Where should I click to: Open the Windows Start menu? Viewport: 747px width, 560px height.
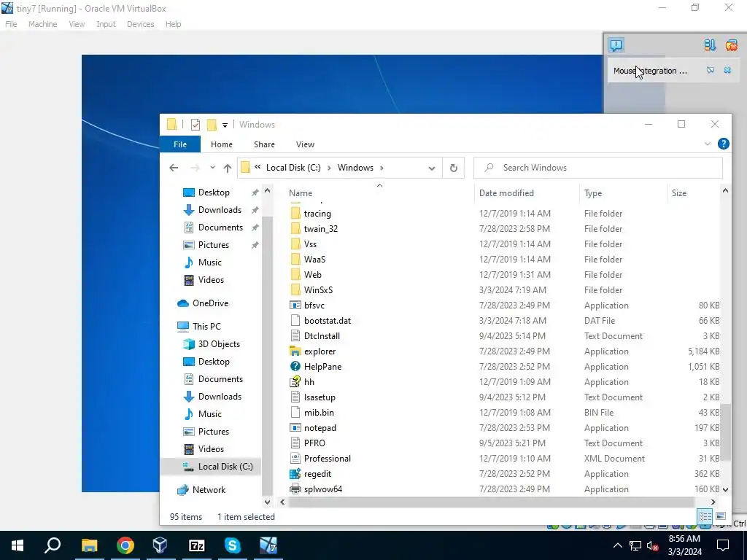18,545
